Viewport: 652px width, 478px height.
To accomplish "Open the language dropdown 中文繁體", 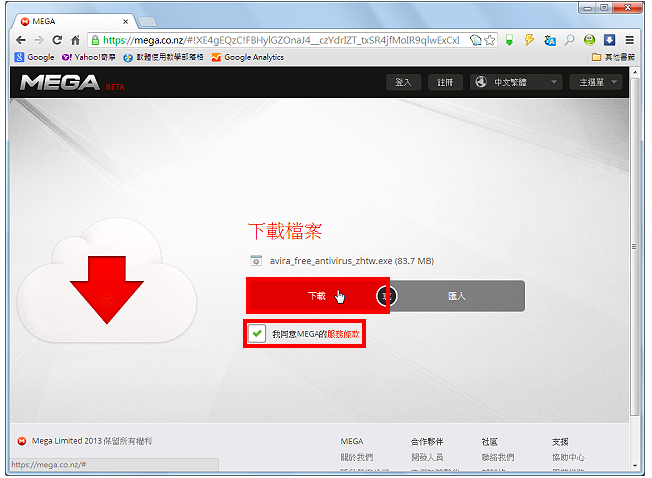I will pos(516,82).
